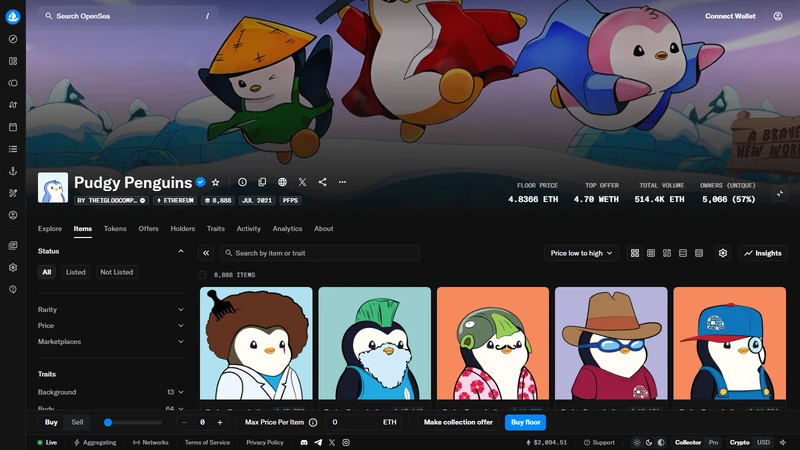Image resolution: width=800 pixels, height=450 pixels.
Task: Open the list icon in left sidebar
Action: point(13,149)
